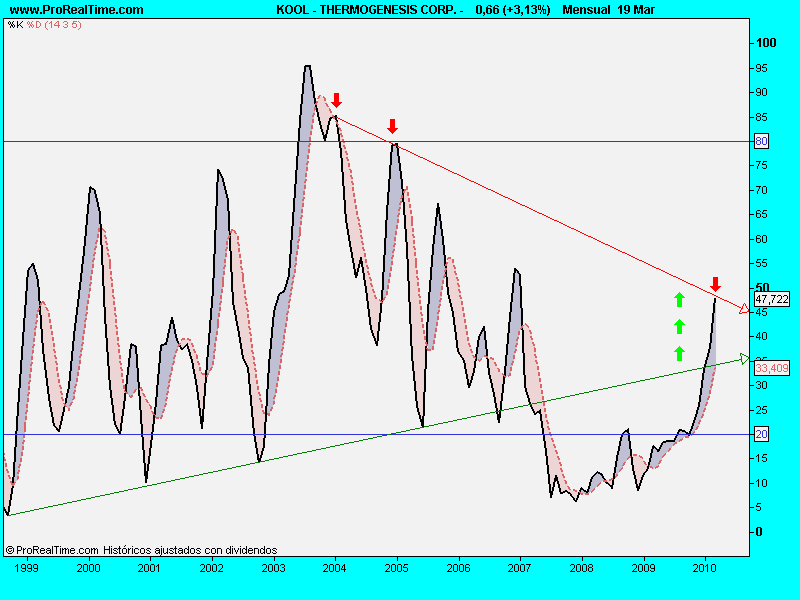Select the boxed 20 oversold level label
The width and height of the screenshot is (800, 600).
pos(761,434)
